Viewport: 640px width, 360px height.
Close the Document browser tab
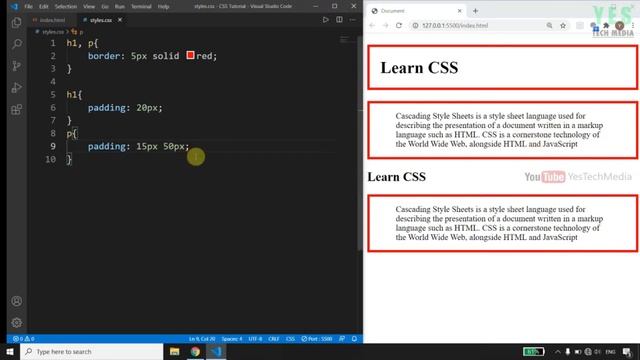[460, 11]
